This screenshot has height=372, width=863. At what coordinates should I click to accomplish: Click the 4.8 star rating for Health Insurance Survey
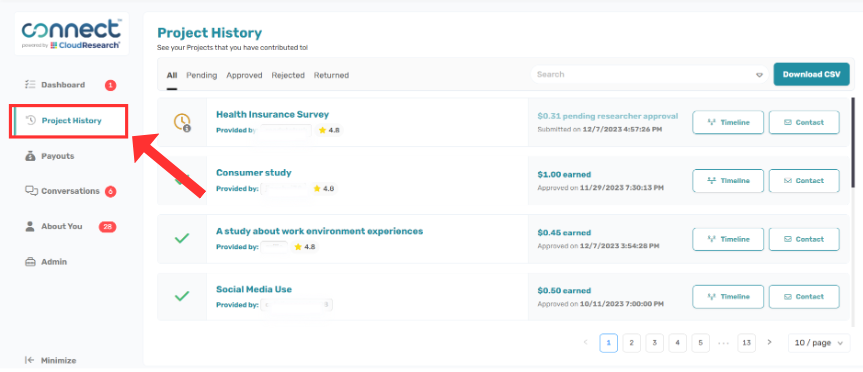[x=330, y=130]
